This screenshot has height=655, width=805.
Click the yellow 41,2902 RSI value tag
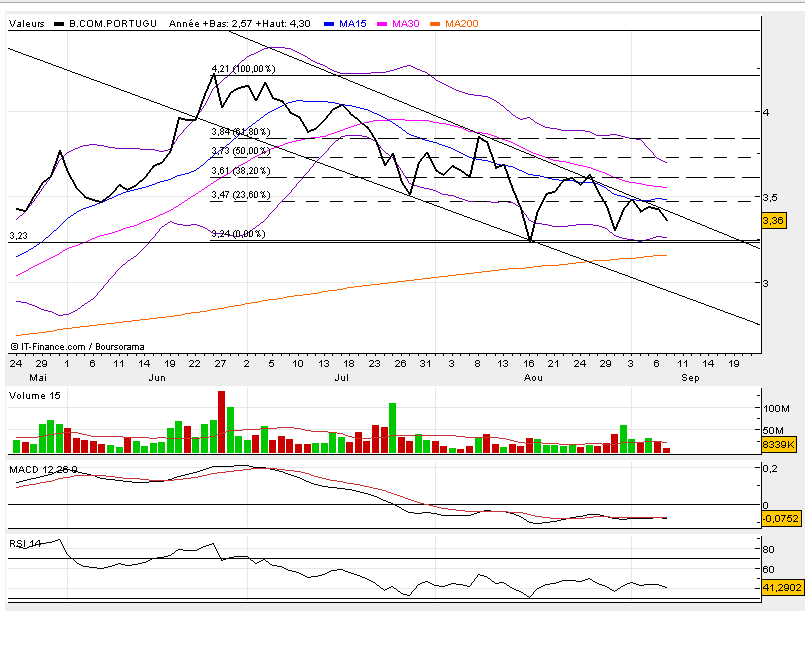tap(782, 587)
